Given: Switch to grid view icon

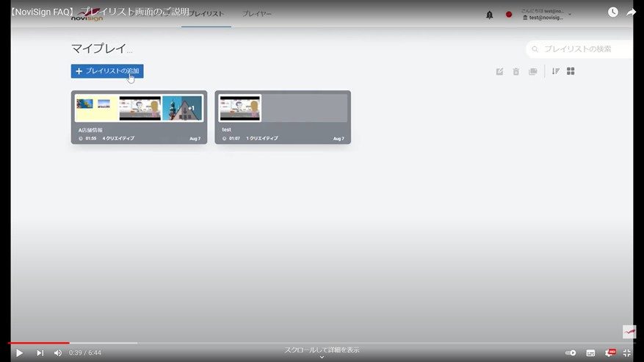Looking at the screenshot, I should tap(571, 71).
